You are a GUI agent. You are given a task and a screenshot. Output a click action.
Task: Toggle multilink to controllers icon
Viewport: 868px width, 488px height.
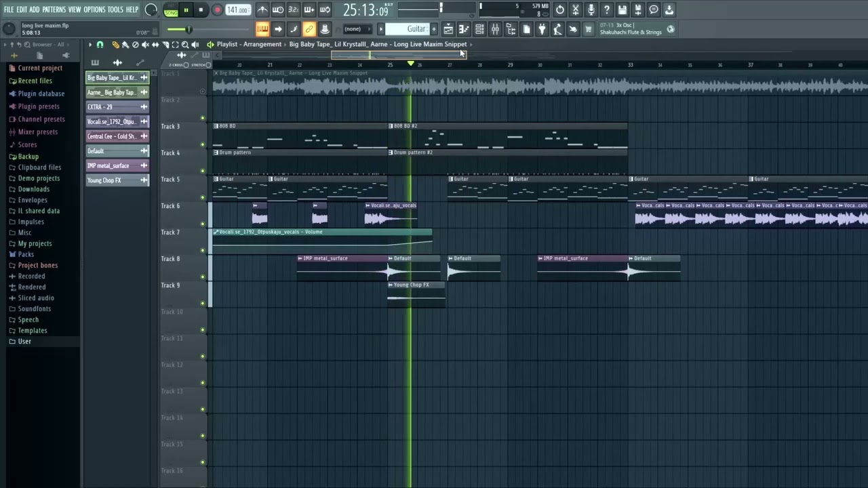click(x=325, y=29)
